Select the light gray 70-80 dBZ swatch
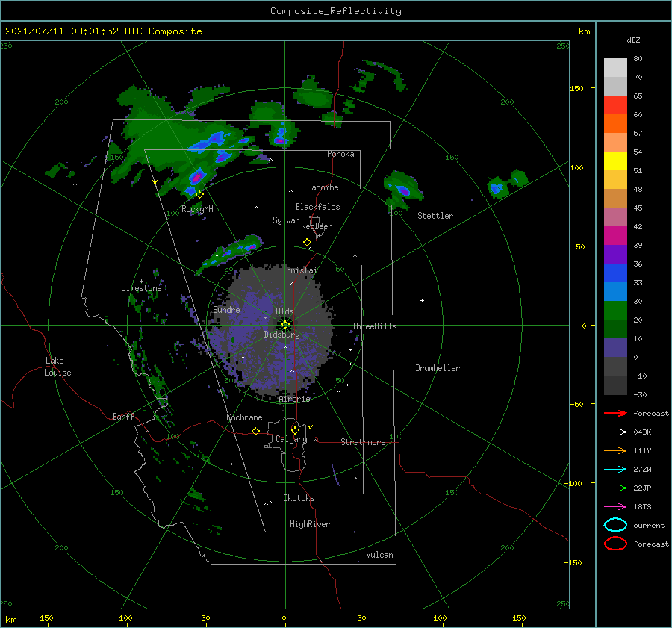Screen dimensions: 672x628 615,68
